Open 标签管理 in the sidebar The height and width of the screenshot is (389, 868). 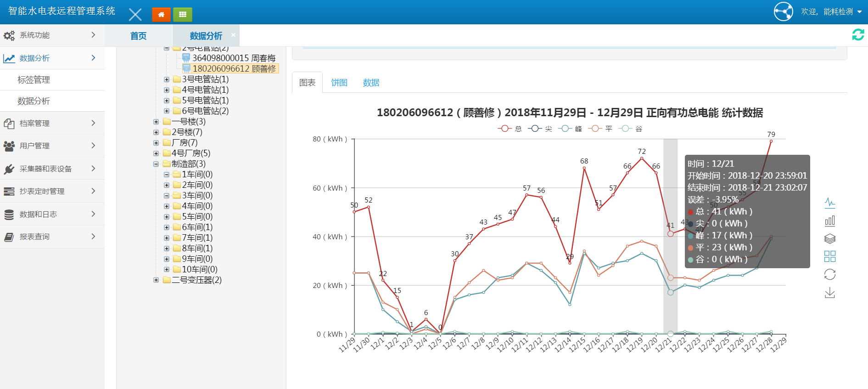coord(34,80)
